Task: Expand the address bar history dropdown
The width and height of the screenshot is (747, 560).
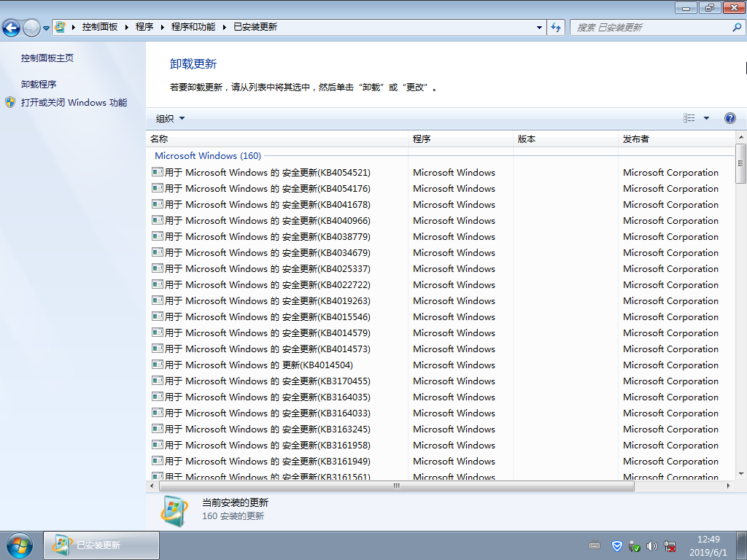Action: [x=539, y=28]
